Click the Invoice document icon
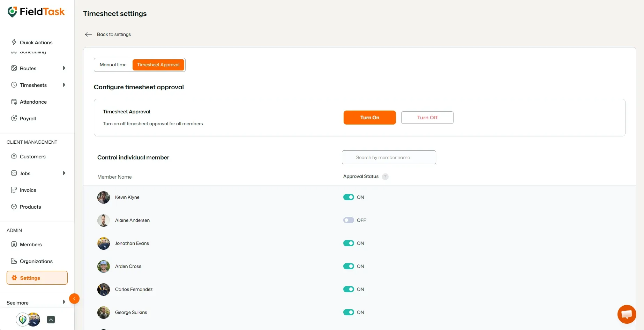Screen dimensions: 644x330 (14, 190)
